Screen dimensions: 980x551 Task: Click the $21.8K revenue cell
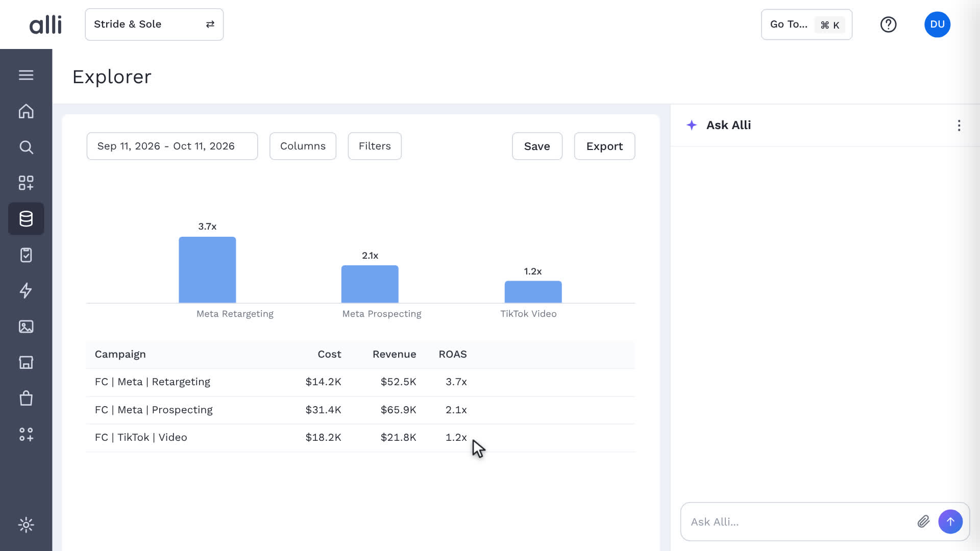398,437
